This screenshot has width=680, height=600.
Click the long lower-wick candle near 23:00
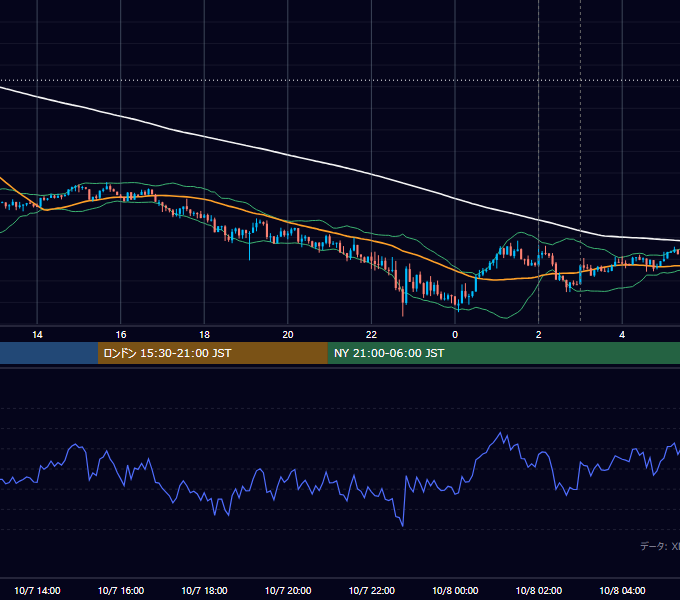coord(403,299)
